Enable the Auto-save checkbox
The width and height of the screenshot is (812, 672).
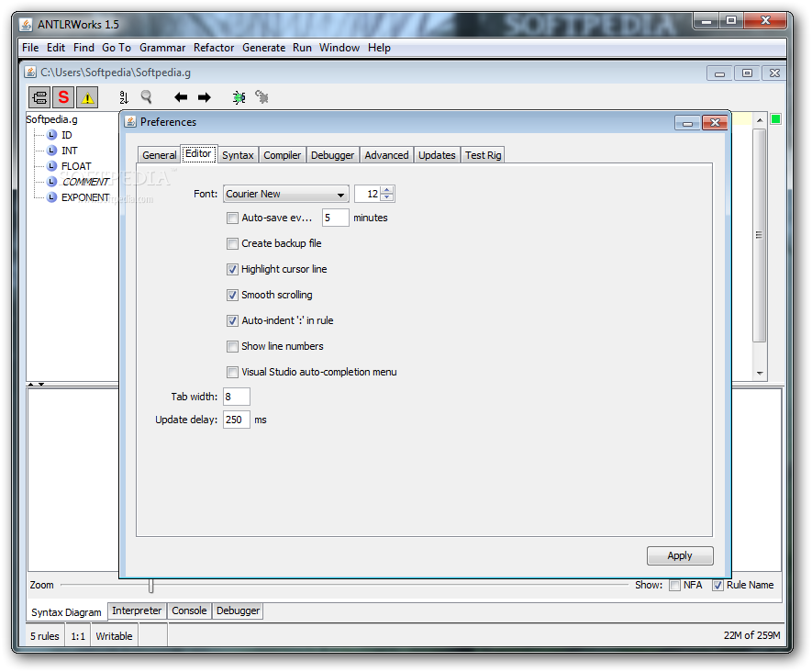point(232,218)
